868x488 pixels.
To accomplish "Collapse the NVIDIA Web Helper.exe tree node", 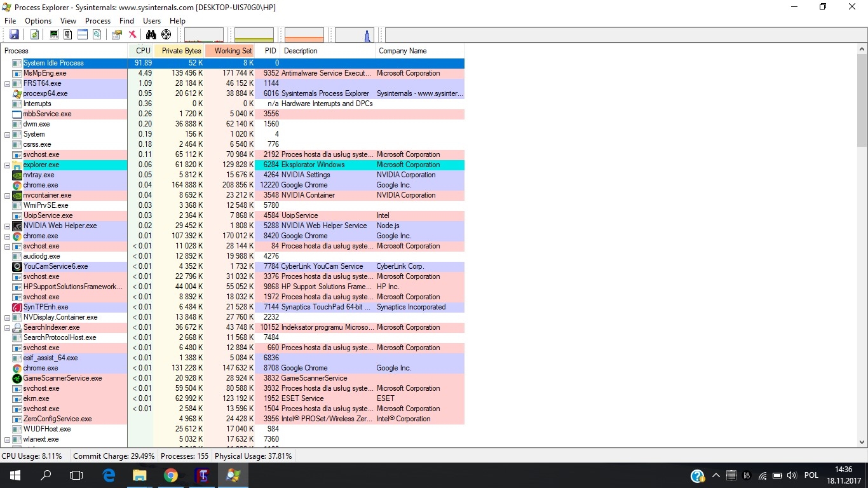I will (x=8, y=226).
